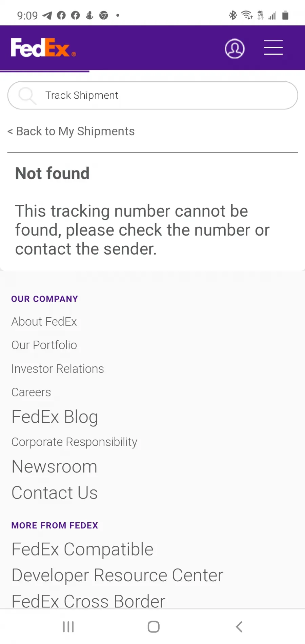Tap the Android back arrow
This screenshot has height=644, width=305.
pyautogui.click(x=239, y=627)
